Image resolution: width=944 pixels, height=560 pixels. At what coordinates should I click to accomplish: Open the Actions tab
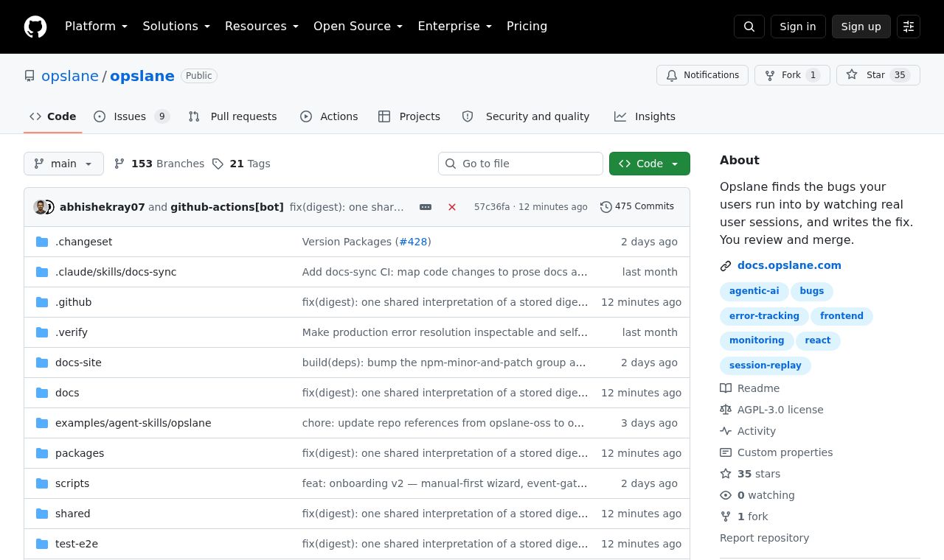pos(329,116)
